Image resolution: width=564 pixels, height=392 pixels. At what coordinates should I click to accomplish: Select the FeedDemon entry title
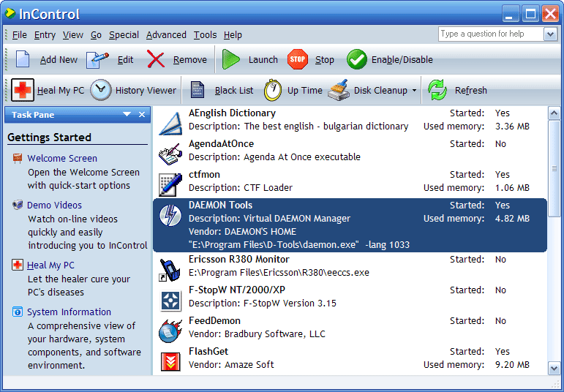point(215,320)
